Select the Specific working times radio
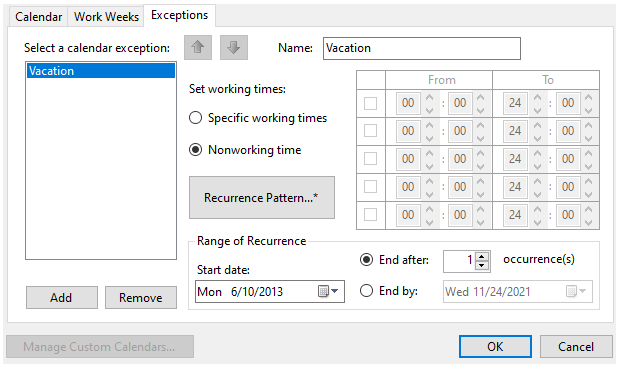619x371 pixels. click(x=195, y=118)
